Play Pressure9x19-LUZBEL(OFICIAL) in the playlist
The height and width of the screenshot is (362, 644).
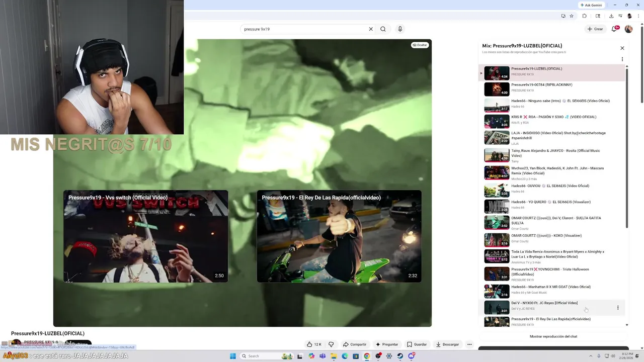pos(551,73)
